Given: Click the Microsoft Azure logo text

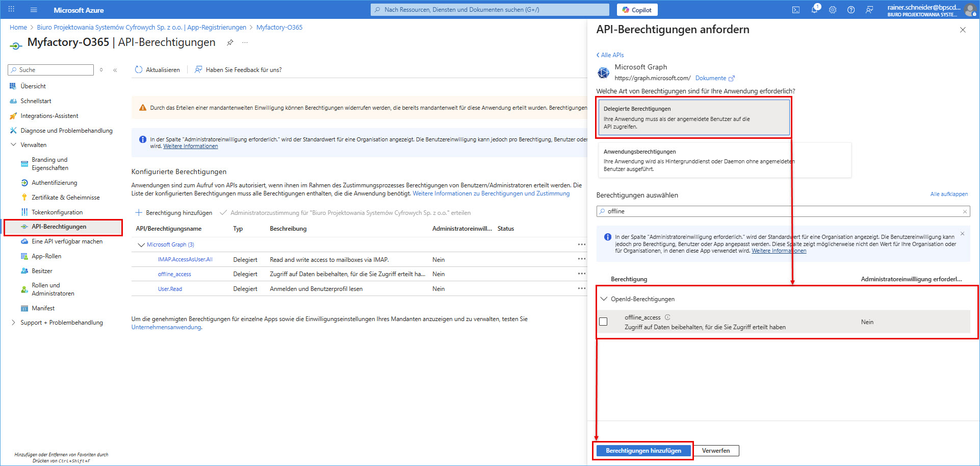Looking at the screenshot, I should 79,10.
